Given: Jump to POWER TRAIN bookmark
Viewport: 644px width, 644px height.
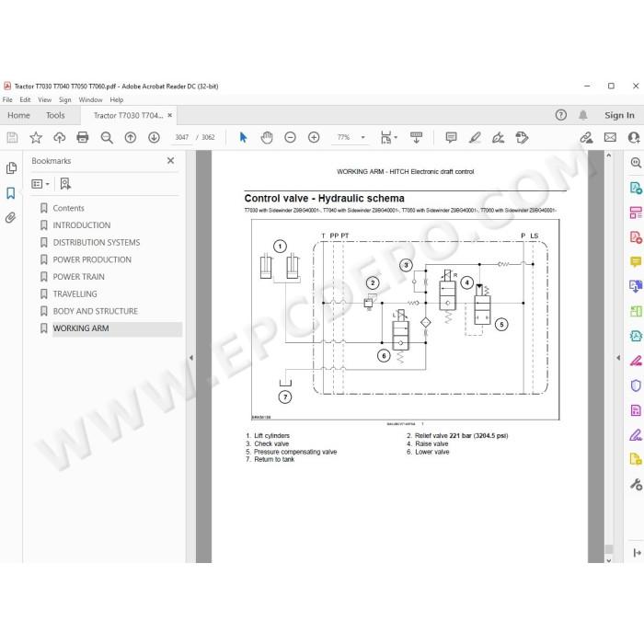Looking at the screenshot, I should pyautogui.click(x=78, y=277).
